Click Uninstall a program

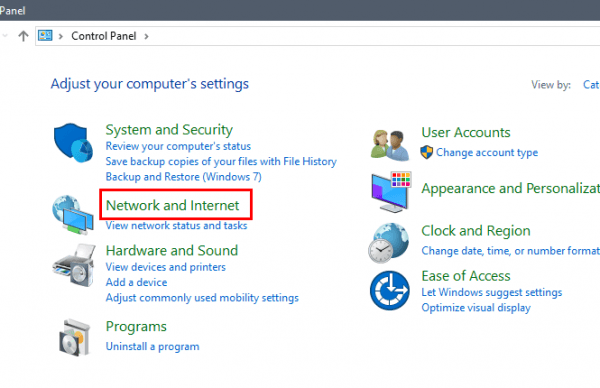click(152, 347)
